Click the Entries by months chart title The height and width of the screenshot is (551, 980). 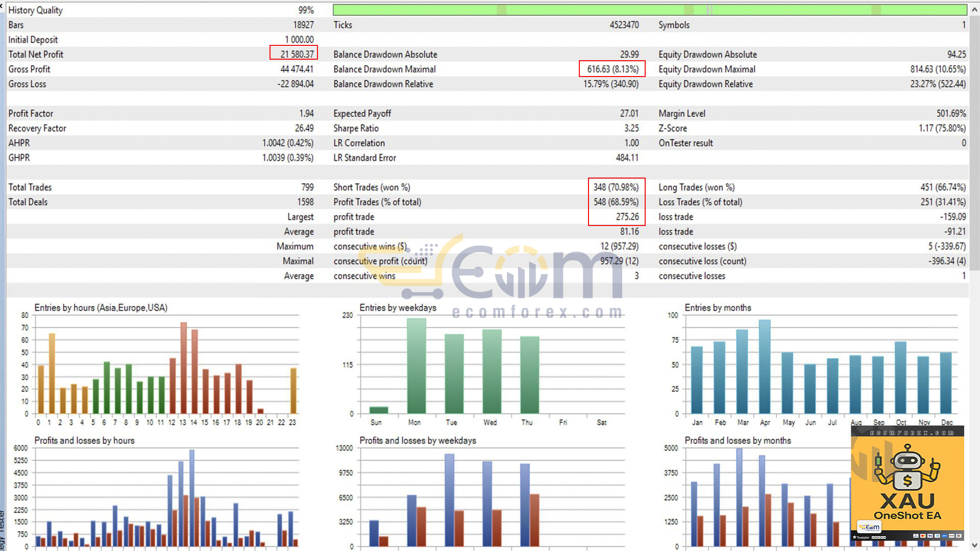tap(718, 308)
